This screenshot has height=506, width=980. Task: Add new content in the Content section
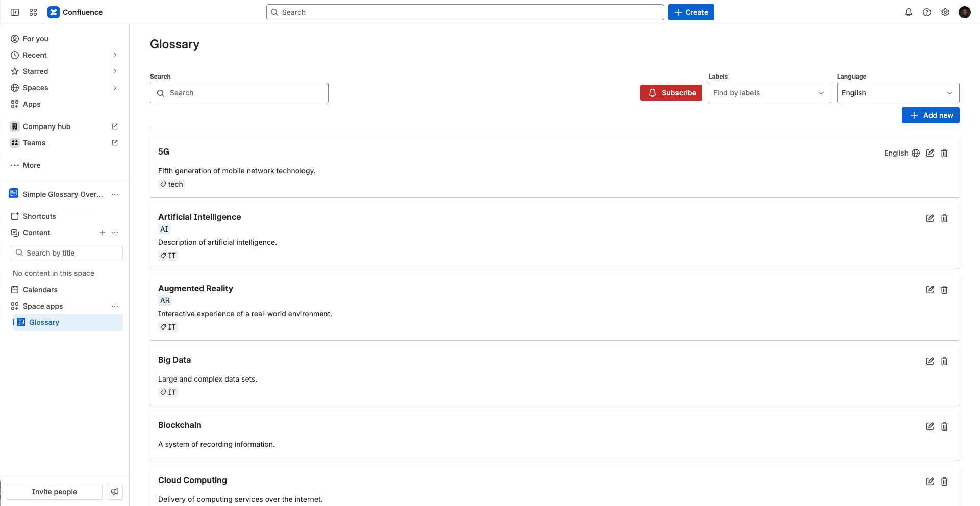pos(102,232)
